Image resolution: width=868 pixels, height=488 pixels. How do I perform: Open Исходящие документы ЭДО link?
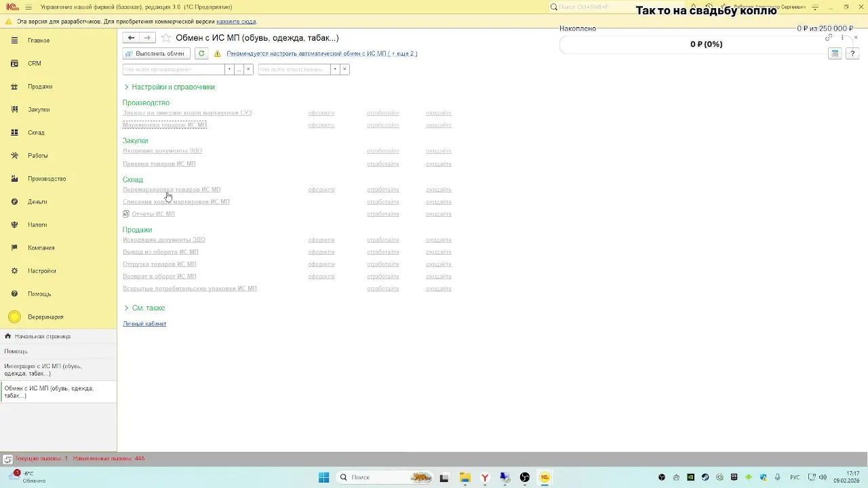click(x=164, y=240)
